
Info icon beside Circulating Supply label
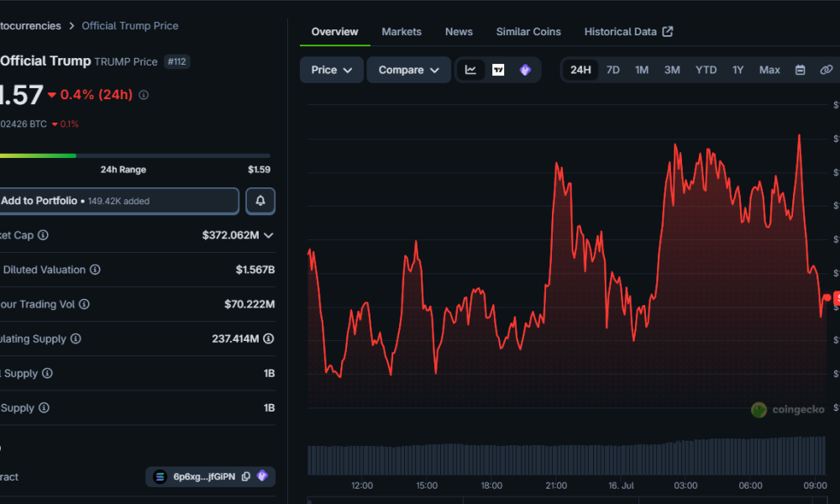pyautogui.click(x=76, y=339)
